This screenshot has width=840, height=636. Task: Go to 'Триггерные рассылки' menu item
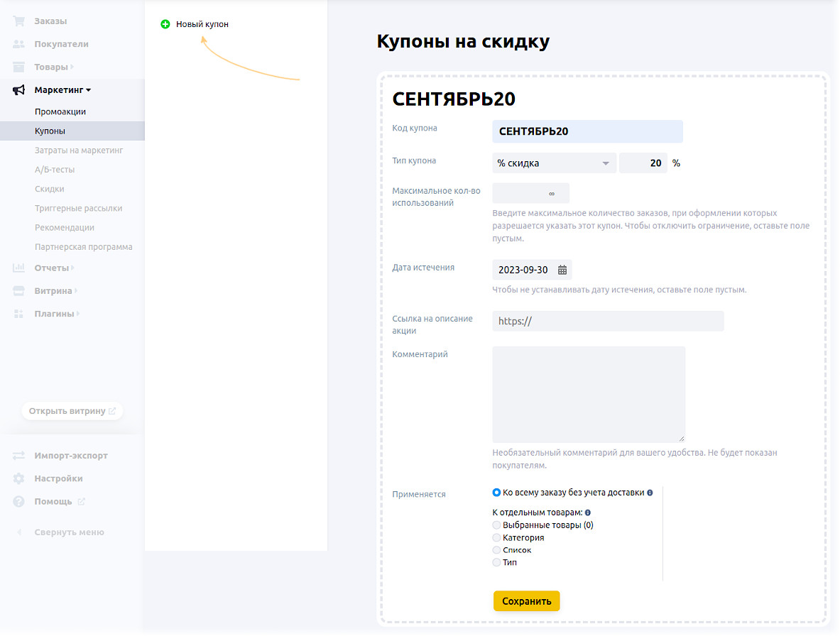pos(78,209)
